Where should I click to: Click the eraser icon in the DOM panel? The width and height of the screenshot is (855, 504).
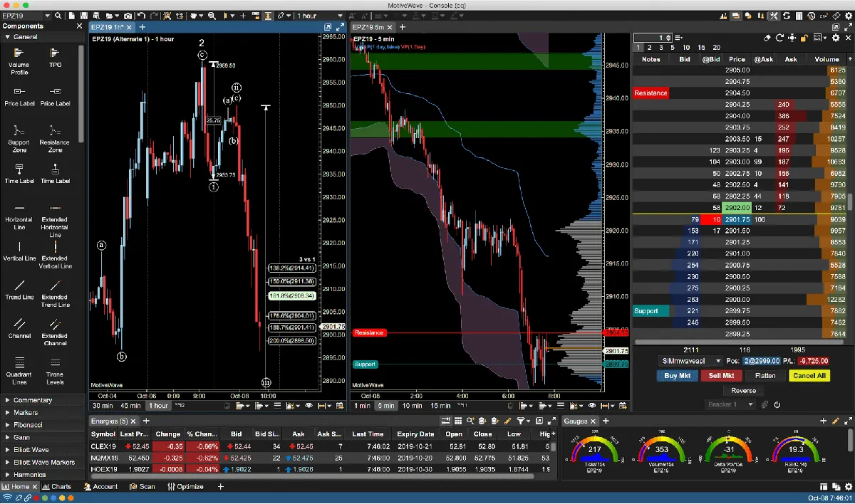coord(767,37)
